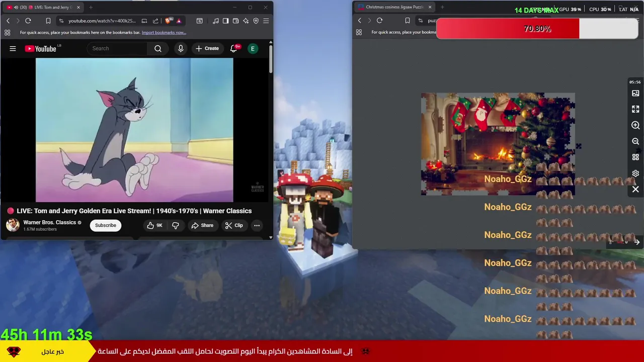Click the cast screen icon in YouTube address bar
This screenshot has width=644, height=362.
tap(144, 21)
